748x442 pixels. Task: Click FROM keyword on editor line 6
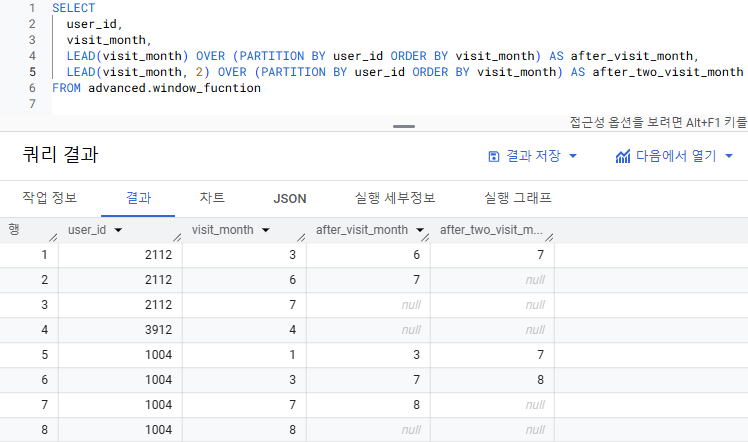(66, 88)
